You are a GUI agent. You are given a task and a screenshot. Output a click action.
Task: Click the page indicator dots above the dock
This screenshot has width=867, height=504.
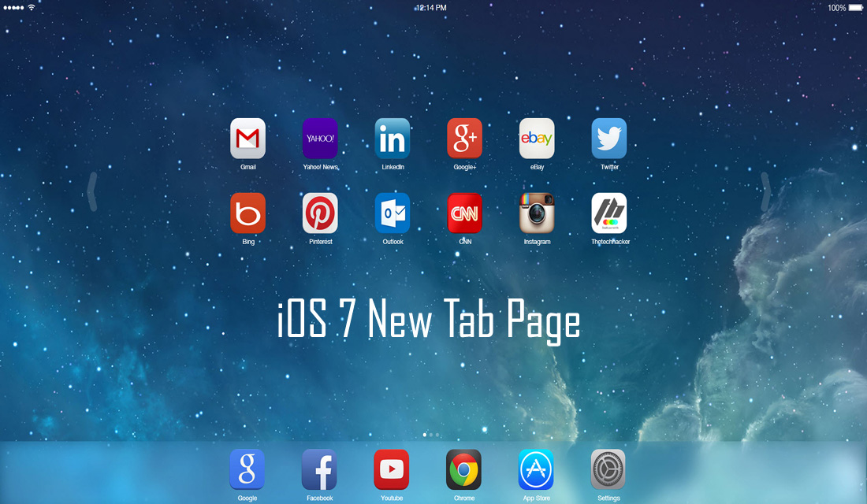[430, 435]
